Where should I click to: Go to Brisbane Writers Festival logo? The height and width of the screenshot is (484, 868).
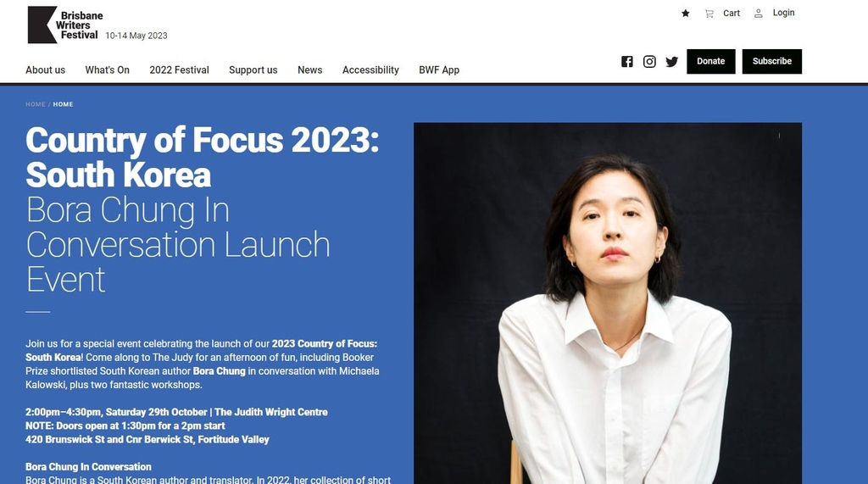65,25
